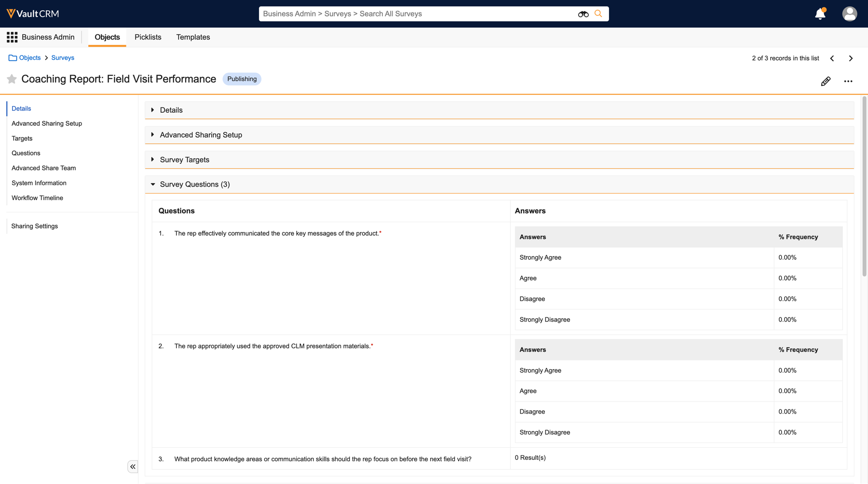
Task: Open the user profile avatar menu
Action: point(849,14)
